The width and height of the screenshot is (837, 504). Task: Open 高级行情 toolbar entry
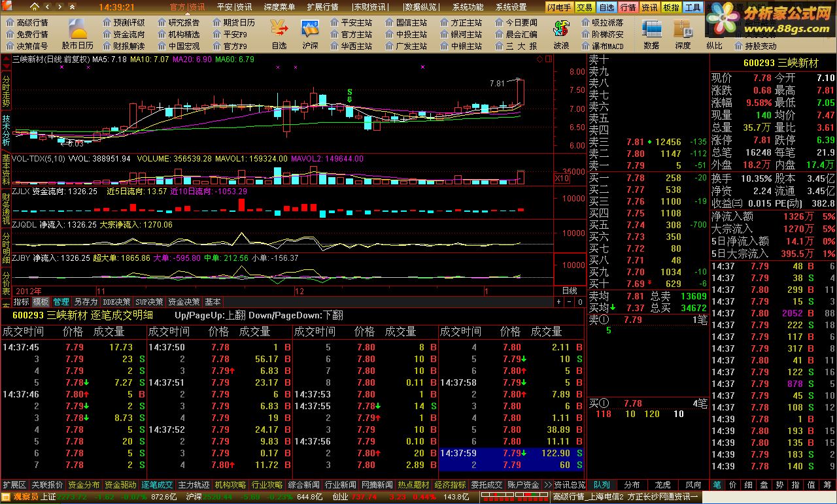tap(27, 22)
